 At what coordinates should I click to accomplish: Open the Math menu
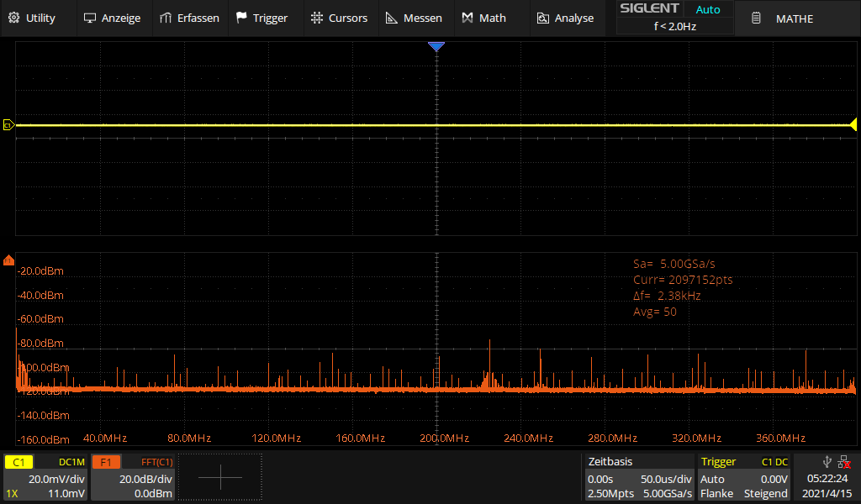pyautogui.click(x=483, y=18)
